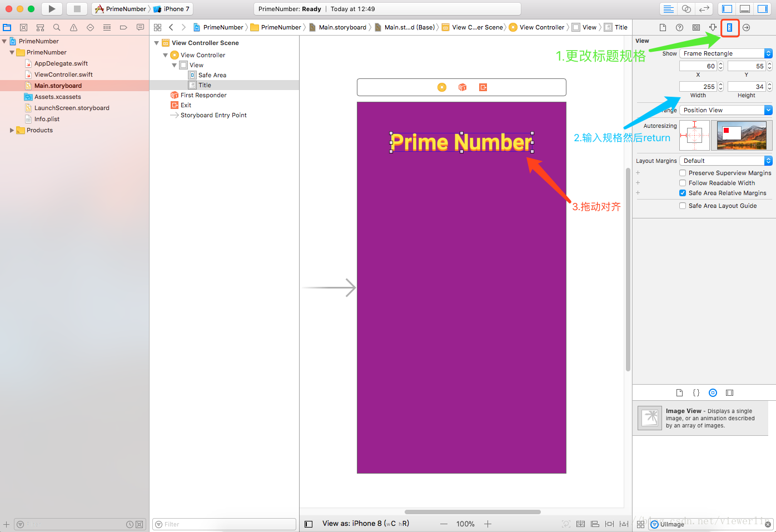This screenshot has height=532, width=776.
Task: Collapse the View node in outline
Action: point(175,65)
